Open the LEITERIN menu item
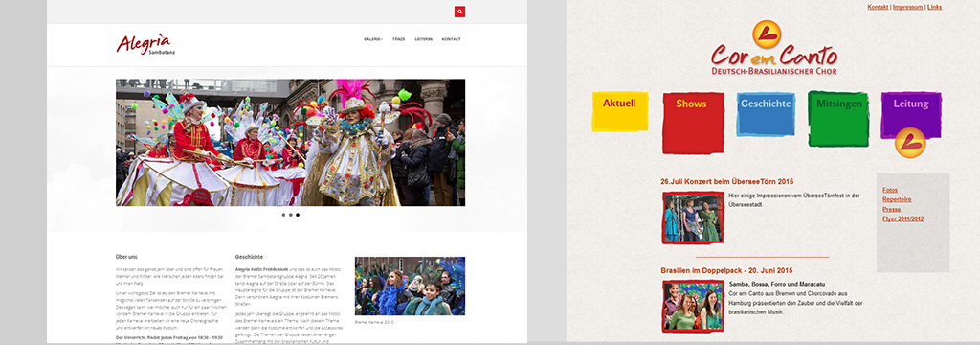980x345 pixels. tap(423, 39)
